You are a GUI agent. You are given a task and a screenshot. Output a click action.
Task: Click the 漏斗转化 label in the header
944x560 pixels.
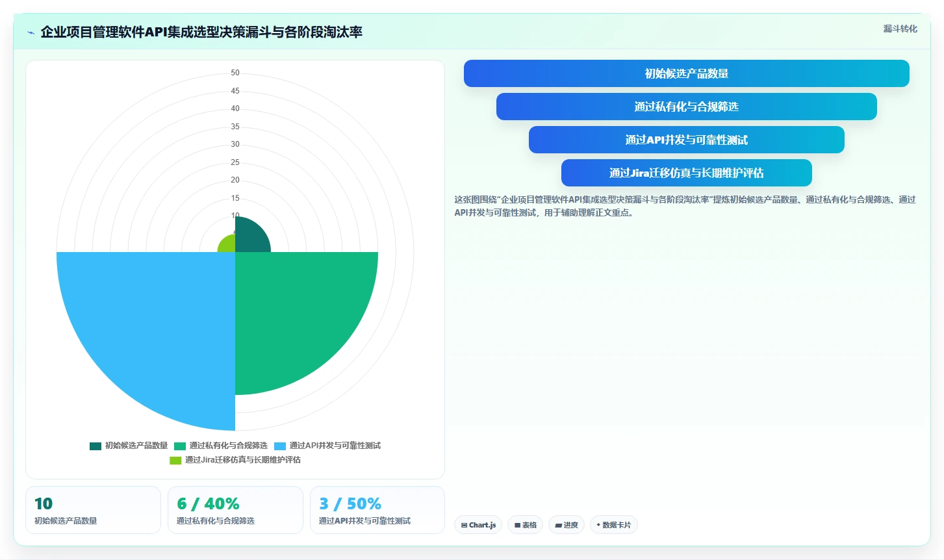[x=900, y=29]
